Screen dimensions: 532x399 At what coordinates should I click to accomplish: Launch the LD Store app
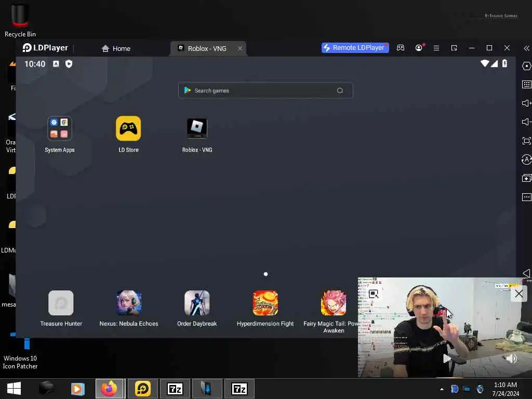[x=128, y=128]
